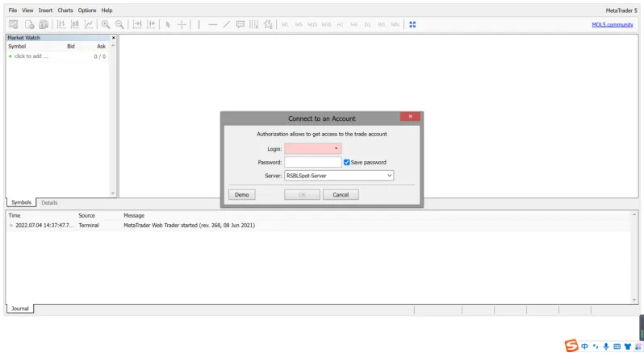Close the Connect to an Account dialog
Screen dimensions: 644x353
[410, 116]
